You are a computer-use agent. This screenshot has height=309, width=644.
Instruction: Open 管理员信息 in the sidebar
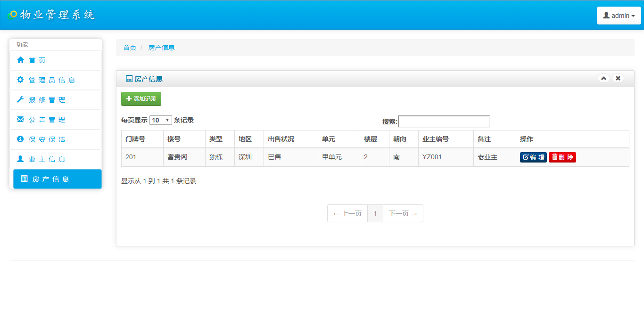coord(56,80)
